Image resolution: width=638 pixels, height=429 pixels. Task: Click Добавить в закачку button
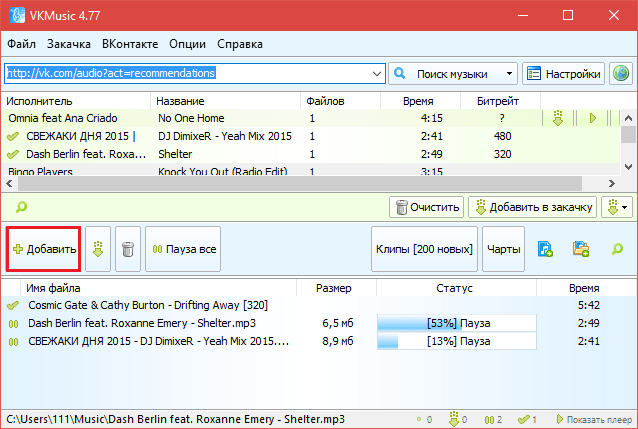tap(533, 207)
